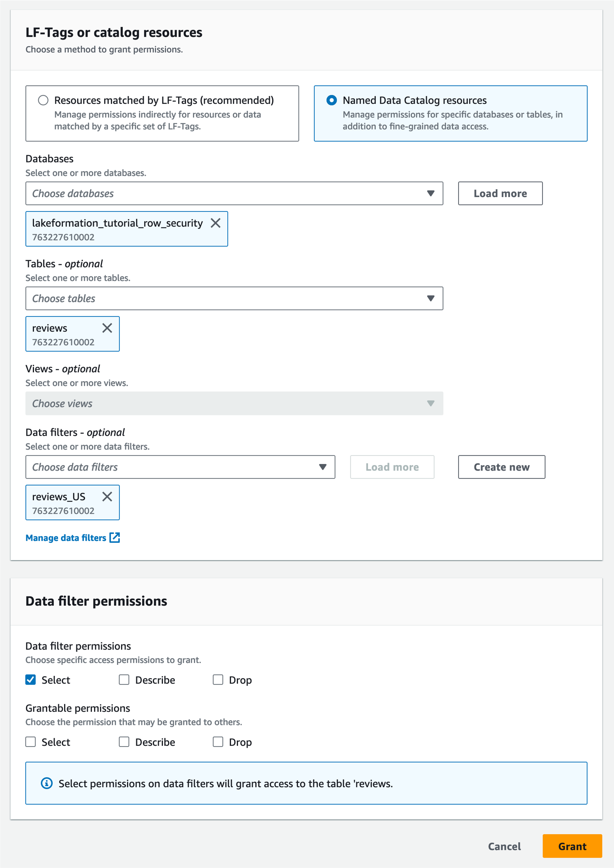Open the Choose data filters dropdown
Image resolution: width=614 pixels, height=868 pixels.
[x=180, y=467]
